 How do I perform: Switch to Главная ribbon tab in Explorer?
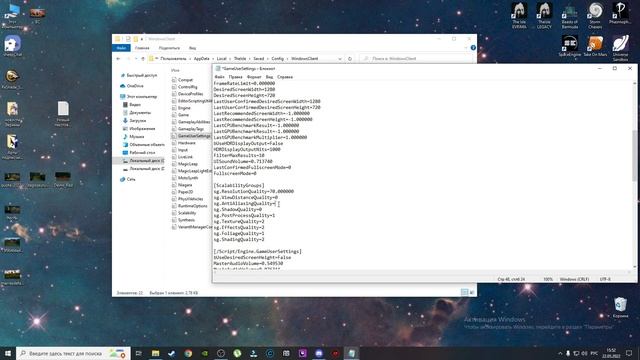(142, 48)
